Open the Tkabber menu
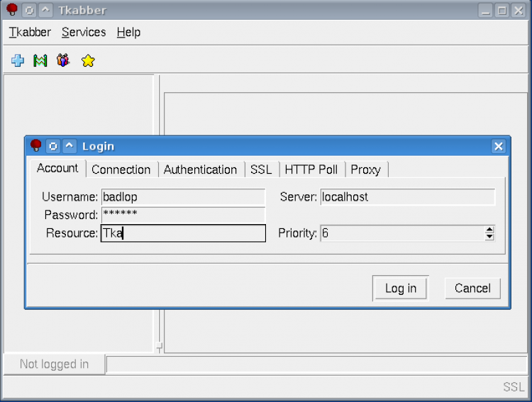This screenshot has width=532, height=402. [x=30, y=32]
